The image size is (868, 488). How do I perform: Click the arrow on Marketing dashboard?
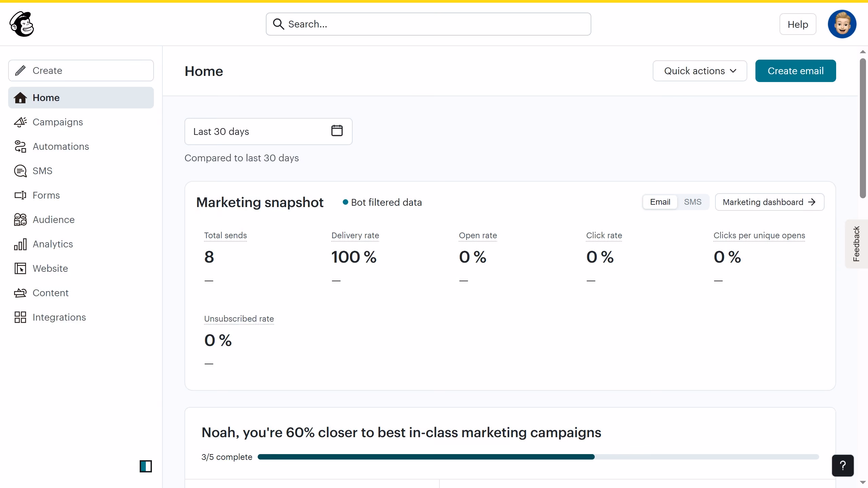click(812, 202)
